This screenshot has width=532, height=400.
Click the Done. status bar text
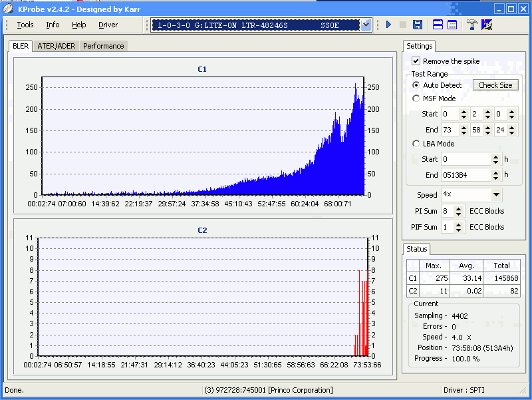click(x=14, y=390)
